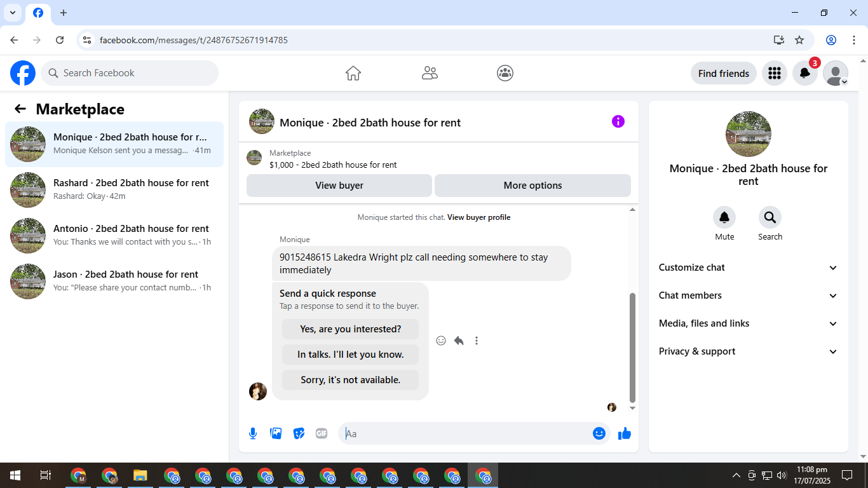Click the browser address bar URL
Viewport: 868px width, 488px height.
194,40
